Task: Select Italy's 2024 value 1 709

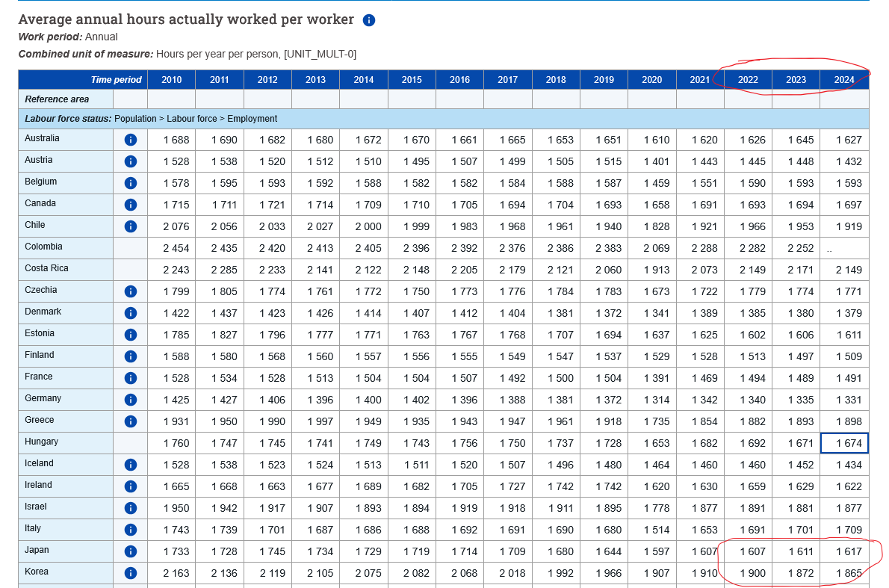Action: (x=844, y=530)
